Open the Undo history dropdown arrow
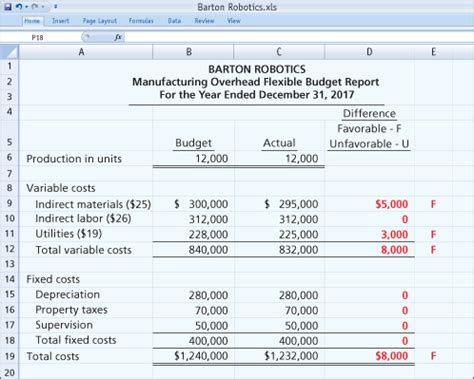Screen dimensions: 474x379 coord(27,7)
